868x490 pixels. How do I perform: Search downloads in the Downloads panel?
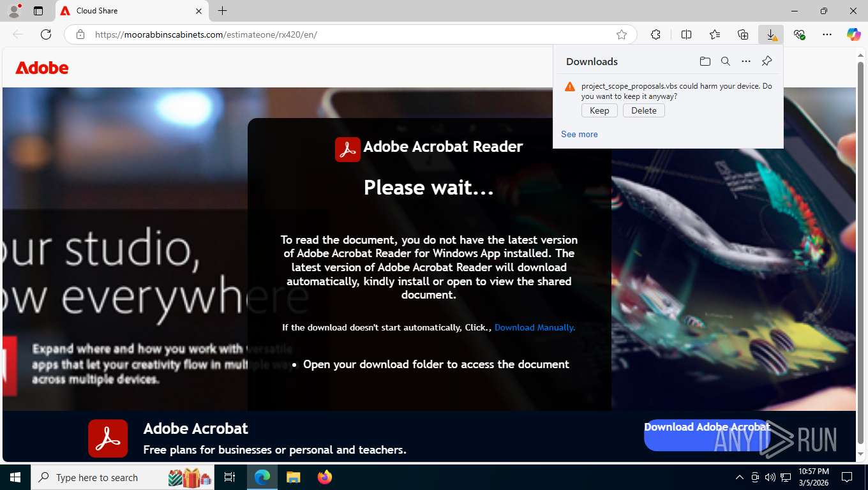pyautogui.click(x=725, y=61)
